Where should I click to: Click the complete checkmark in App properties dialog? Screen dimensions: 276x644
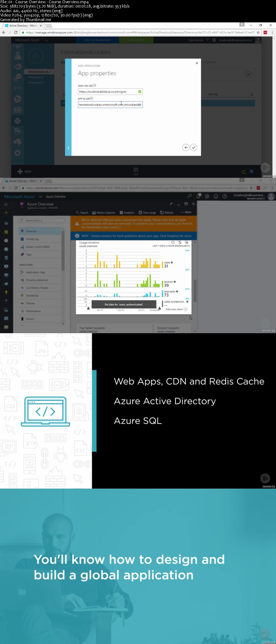tap(194, 148)
